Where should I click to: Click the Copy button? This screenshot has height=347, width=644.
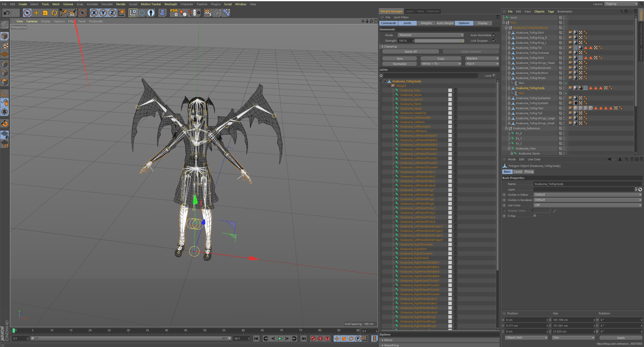(441, 59)
